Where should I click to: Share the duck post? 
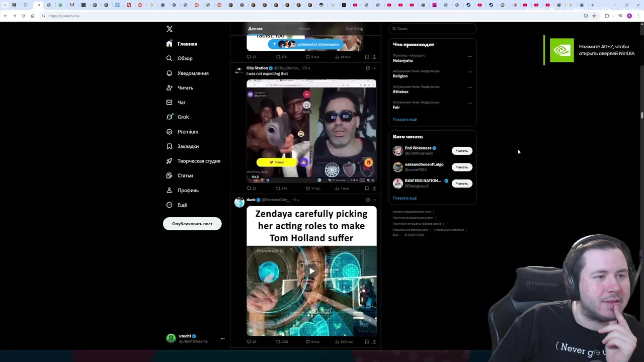pos(374,342)
